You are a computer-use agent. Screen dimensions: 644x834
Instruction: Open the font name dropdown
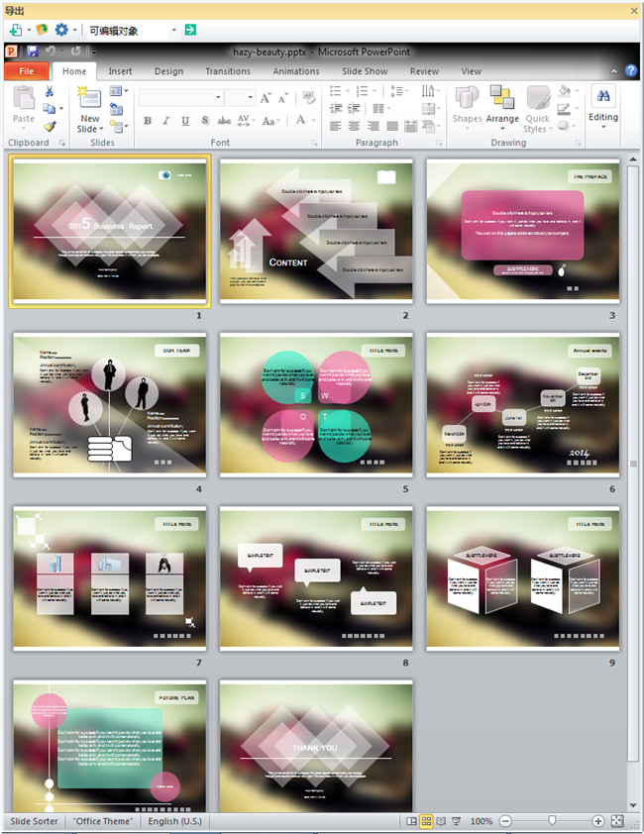pos(218,97)
